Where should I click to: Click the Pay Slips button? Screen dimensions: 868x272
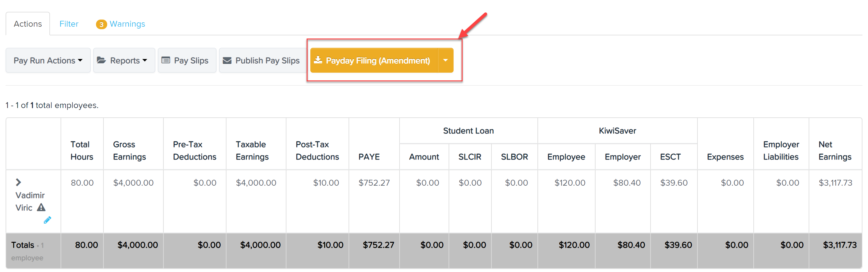tap(187, 61)
